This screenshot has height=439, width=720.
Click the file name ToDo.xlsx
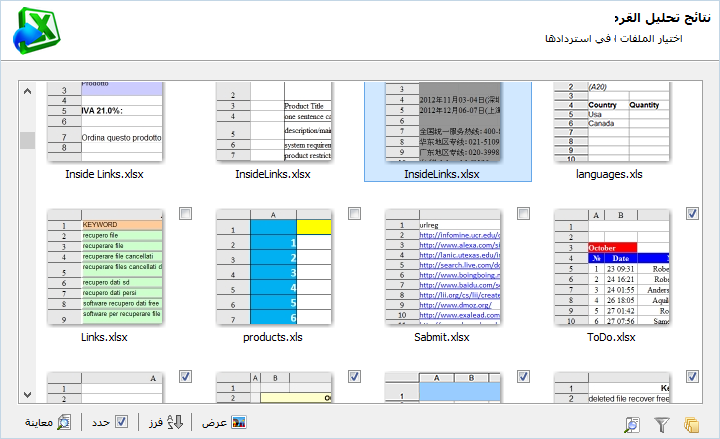pos(611,337)
